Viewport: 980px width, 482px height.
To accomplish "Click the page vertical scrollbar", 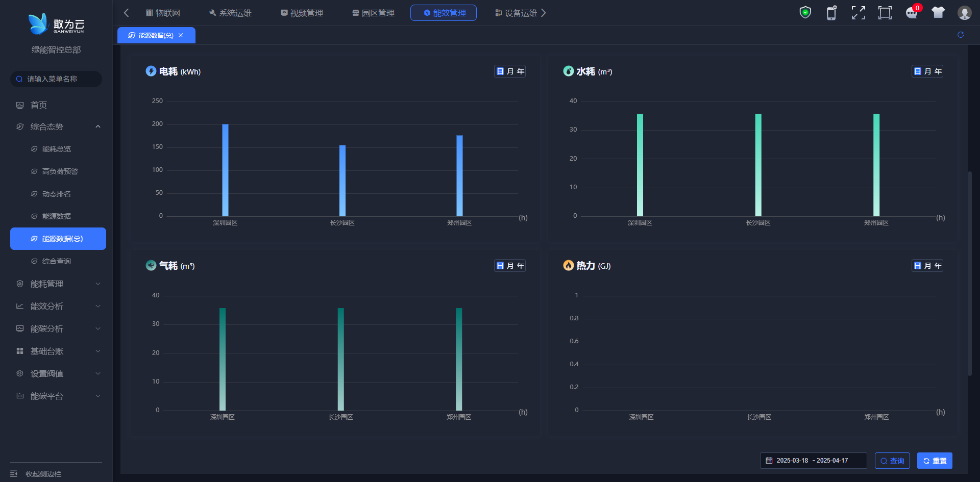I will pos(970,273).
